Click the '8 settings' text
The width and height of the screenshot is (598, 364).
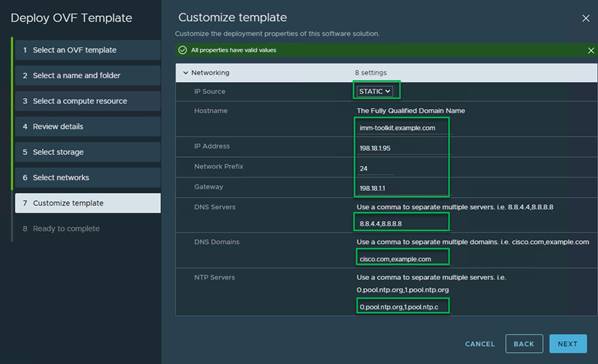(371, 72)
